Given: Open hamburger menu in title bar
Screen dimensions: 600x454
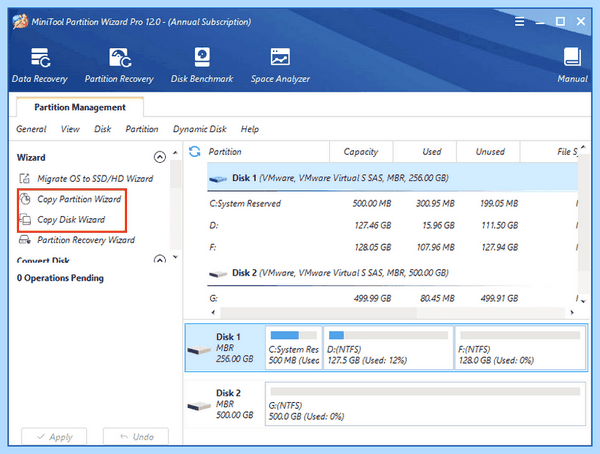Looking at the screenshot, I should tap(519, 21).
